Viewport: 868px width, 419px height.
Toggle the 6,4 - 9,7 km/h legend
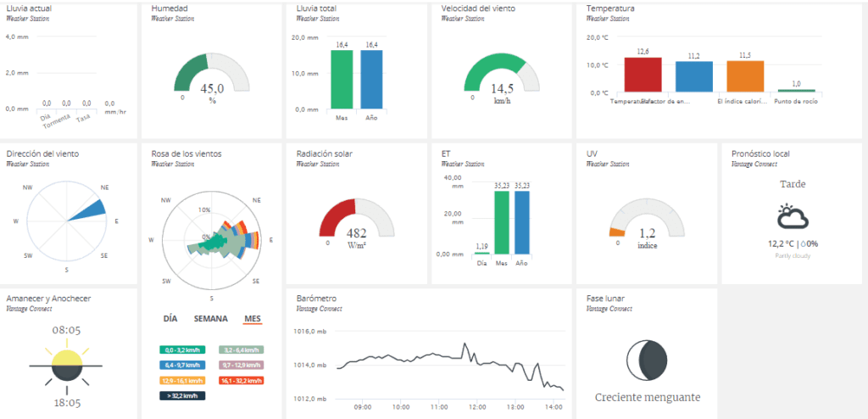pyautogui.click(x=182, y=366)
